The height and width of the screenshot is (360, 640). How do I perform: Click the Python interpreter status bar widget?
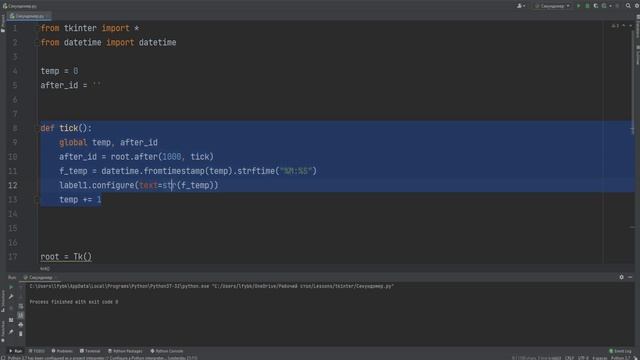[x=620, y=358]
